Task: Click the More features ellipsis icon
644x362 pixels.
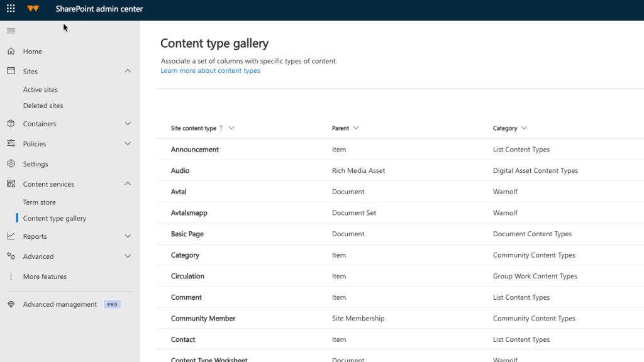Action: coord(11,276)
